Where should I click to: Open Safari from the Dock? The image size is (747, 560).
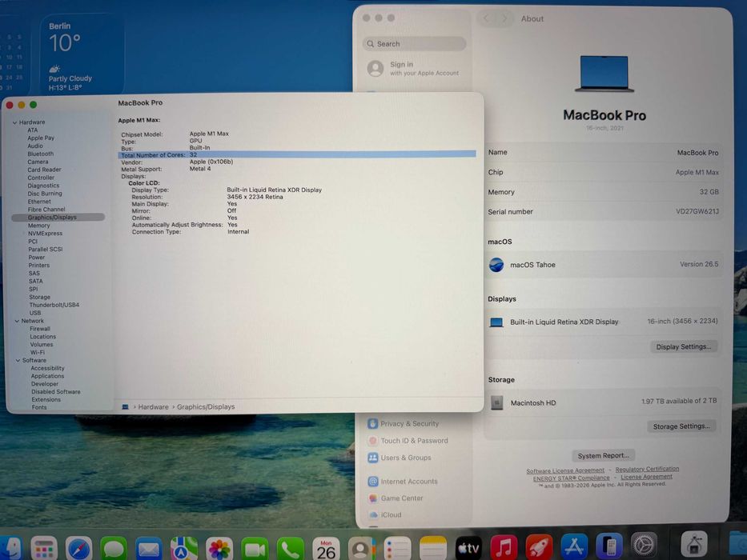78,548
